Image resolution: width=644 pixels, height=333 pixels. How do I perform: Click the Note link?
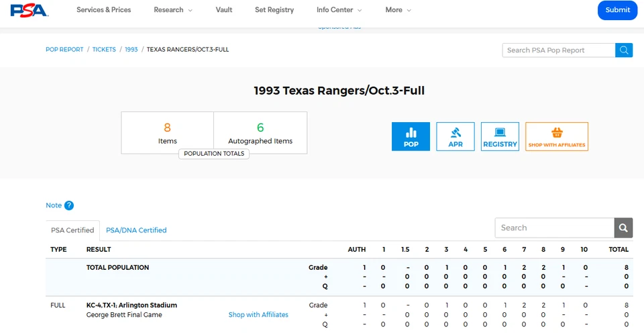pos(54,205)
